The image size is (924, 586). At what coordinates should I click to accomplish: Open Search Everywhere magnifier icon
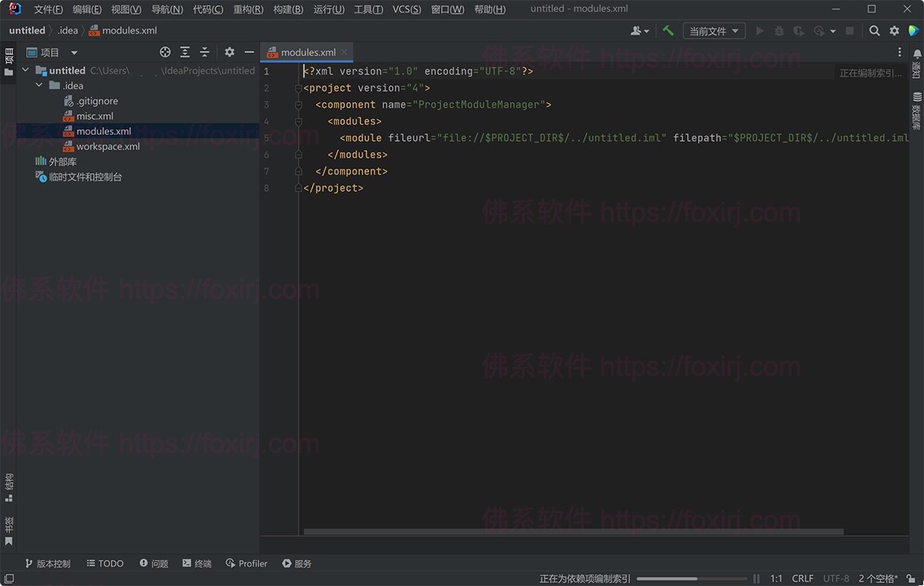click(875, 30)
